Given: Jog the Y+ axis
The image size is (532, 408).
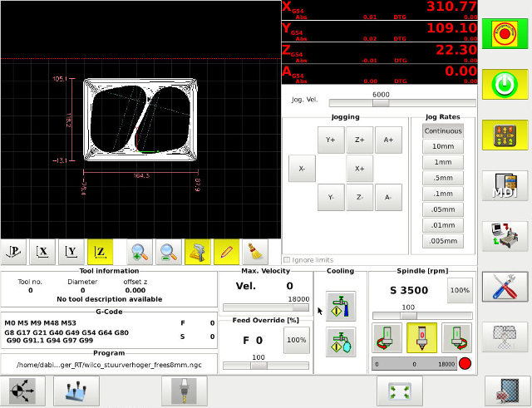Looking at the screenshot, I should click(x=331, y=140).
